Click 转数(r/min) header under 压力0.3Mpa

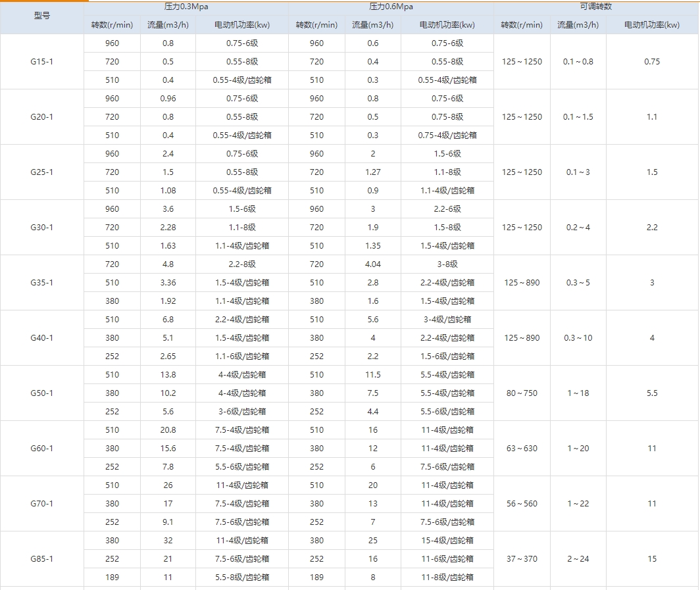point(112,25)
